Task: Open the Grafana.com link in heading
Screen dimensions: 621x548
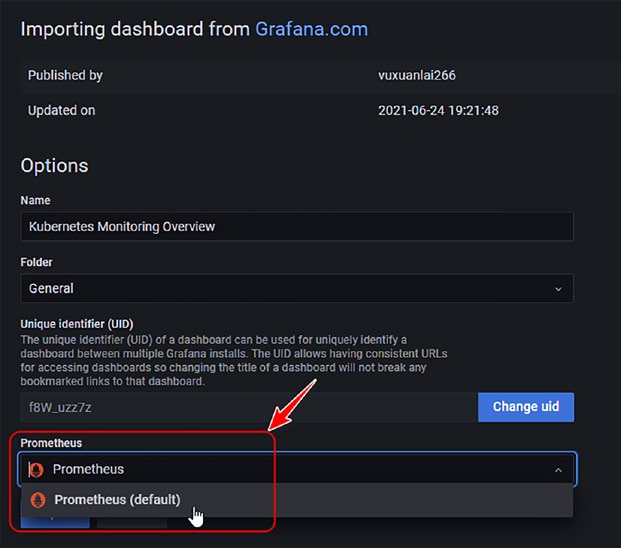Action: 311,29
